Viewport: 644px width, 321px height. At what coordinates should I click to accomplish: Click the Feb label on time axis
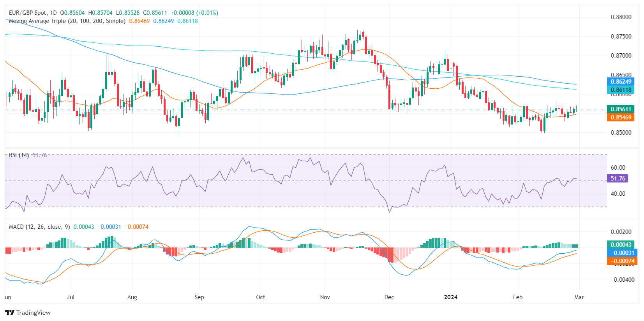(517, 297)
